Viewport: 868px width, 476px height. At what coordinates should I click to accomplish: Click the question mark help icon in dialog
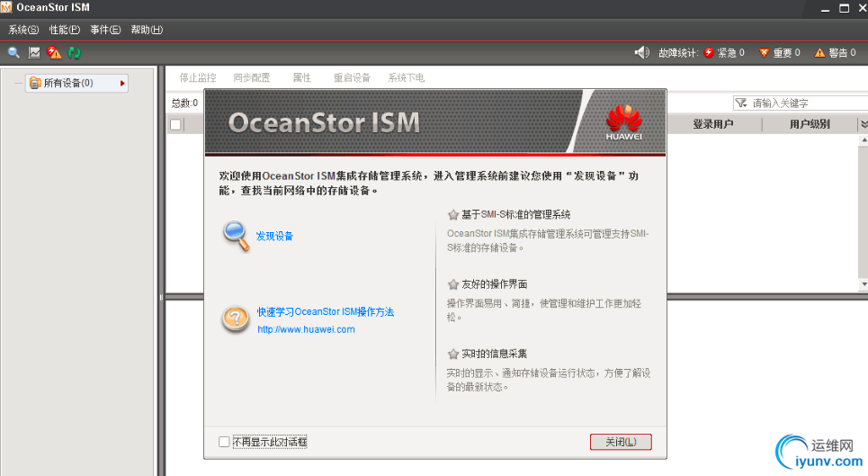[236, 319]
